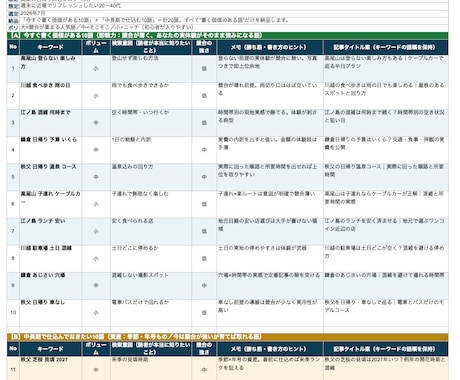The height and width of the screenshot is (380, 460).
Task: Click row number '10' cell
Action: tap(13, 312)
